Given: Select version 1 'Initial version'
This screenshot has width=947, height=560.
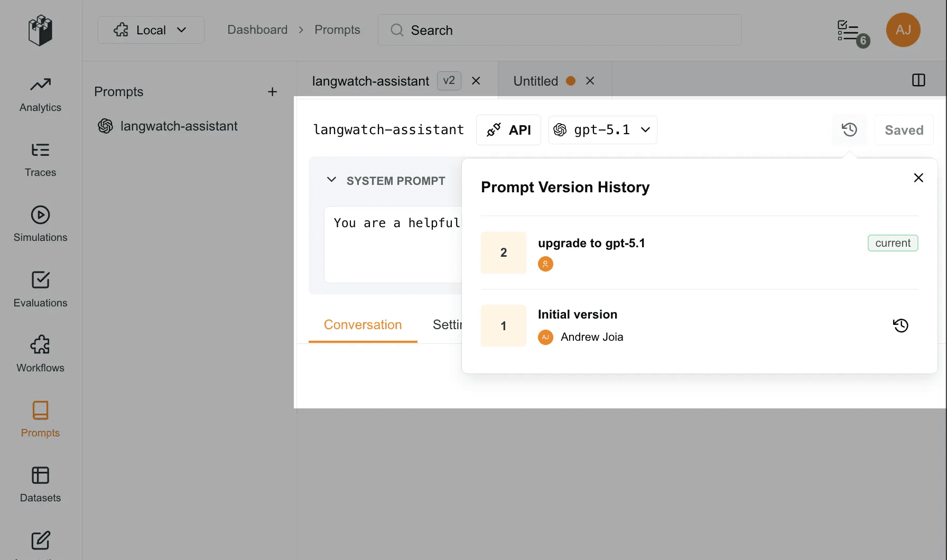Looking at the screenshot, I should [x=700, y=325].
